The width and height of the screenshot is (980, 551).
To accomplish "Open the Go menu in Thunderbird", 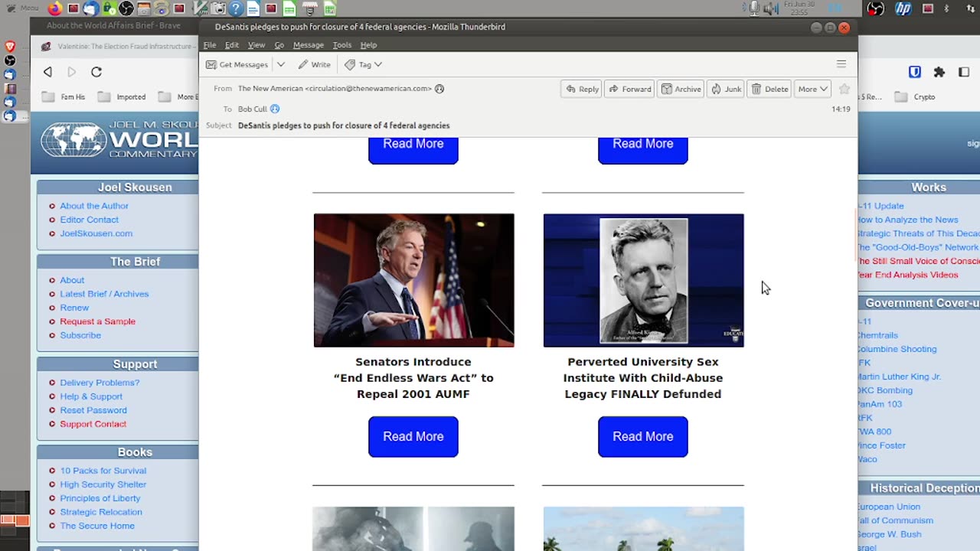I will (279, 45).
